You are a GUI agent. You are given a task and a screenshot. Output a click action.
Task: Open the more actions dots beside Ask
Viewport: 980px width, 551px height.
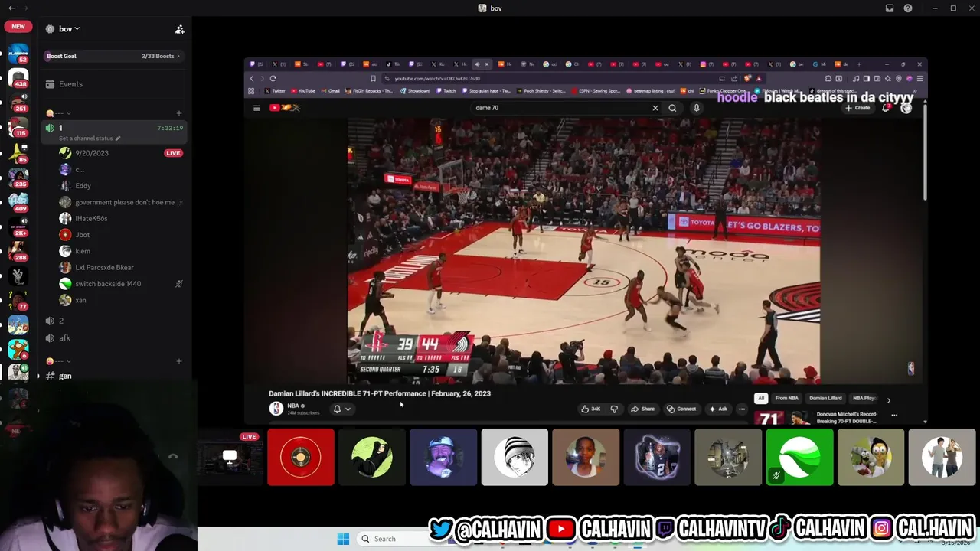(741, 409)
